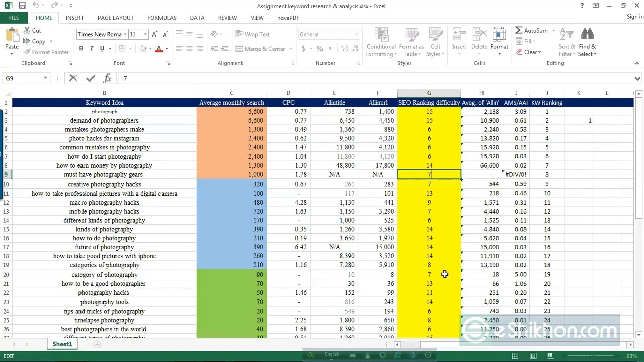Click Insert Function fx icon

click(x=107, y=78)
